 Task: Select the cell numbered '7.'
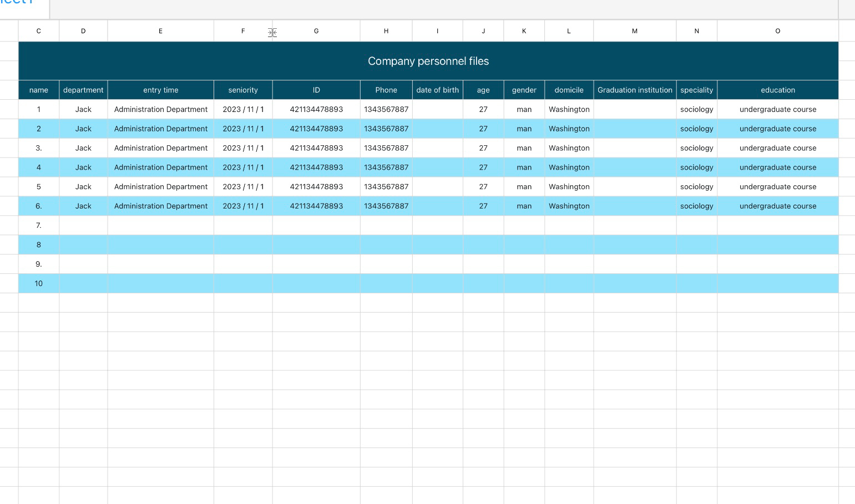39,226
